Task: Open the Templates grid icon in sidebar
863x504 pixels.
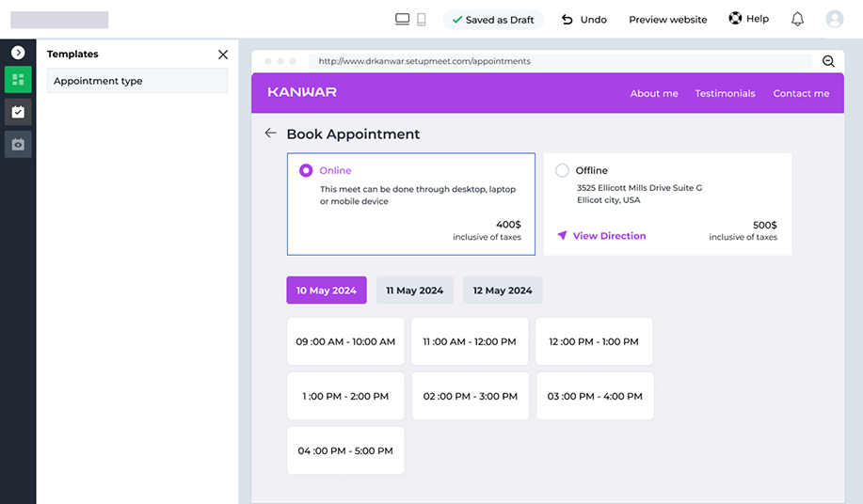Action: click(x=18, y=80)
